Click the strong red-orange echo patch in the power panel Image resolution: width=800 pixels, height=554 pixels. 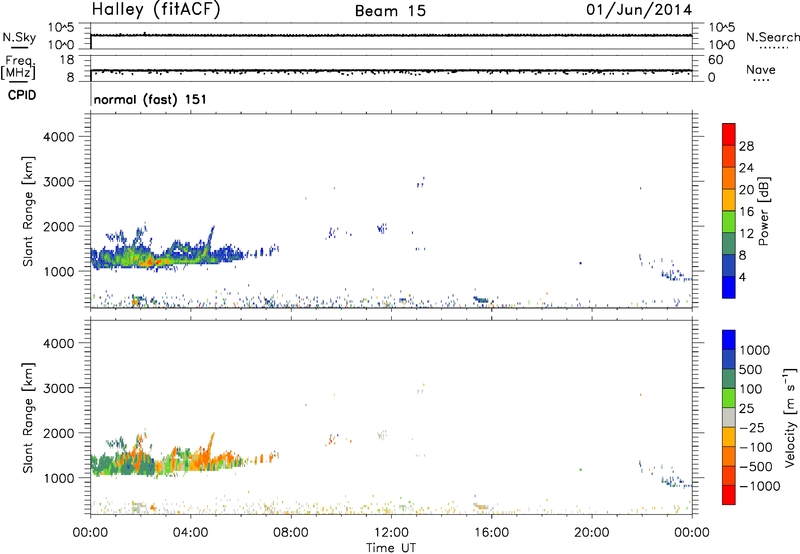pos(152,262)
